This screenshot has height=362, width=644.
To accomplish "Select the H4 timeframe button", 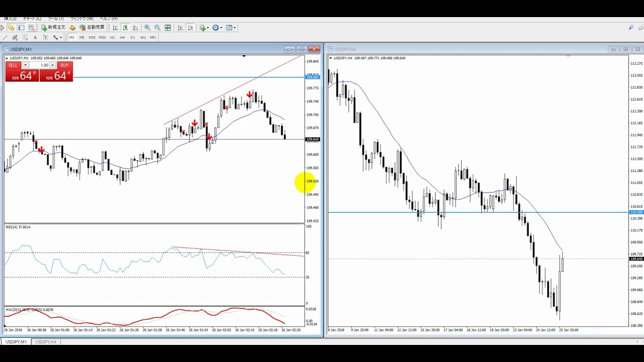I will [122, 38].
